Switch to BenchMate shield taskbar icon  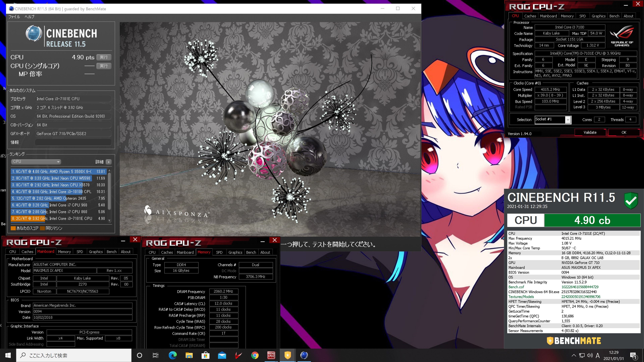click(288, 355)
